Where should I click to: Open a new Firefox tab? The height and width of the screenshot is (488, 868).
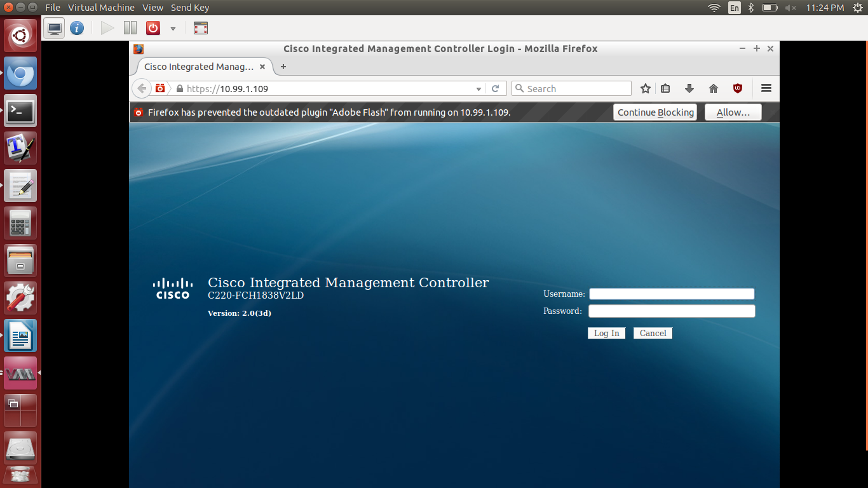coord(283,67)
